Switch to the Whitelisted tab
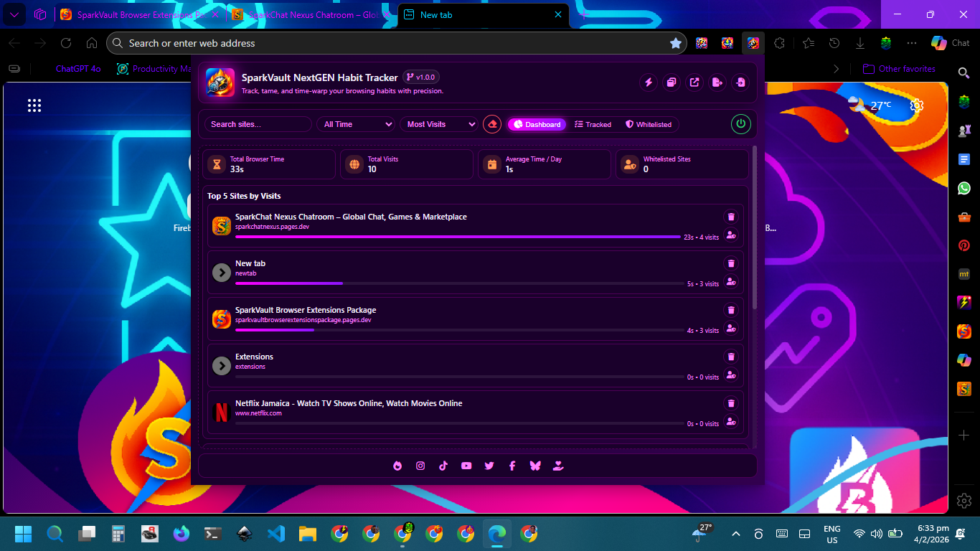The height and width of the screenshot is (551, 980). [648, 124]
